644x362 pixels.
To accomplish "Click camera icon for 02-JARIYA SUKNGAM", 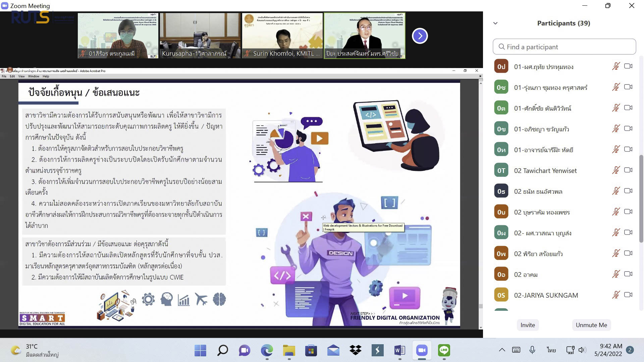I will pyautogui.click(x=628, y=295).
